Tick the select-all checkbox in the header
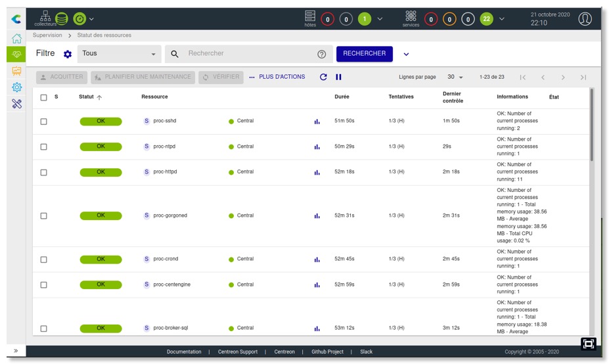 [44, 97]
